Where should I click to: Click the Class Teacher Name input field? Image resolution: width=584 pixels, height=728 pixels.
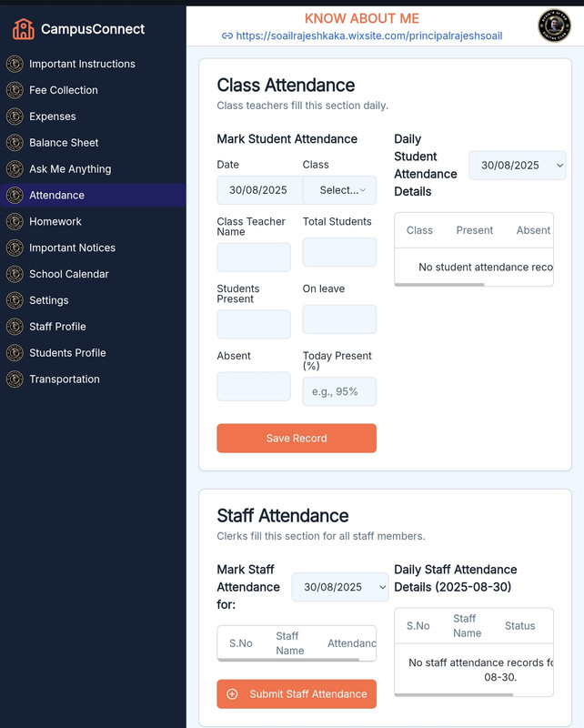pos(254,257)
